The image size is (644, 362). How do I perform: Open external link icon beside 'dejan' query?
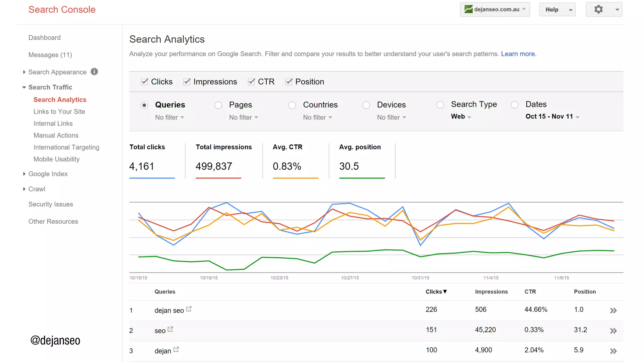[176, 349]
